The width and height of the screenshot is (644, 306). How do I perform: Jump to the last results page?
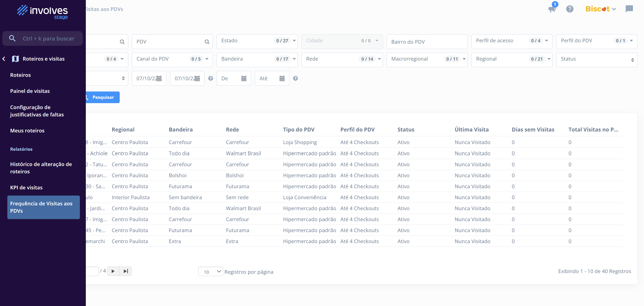(x=125, y=271)
